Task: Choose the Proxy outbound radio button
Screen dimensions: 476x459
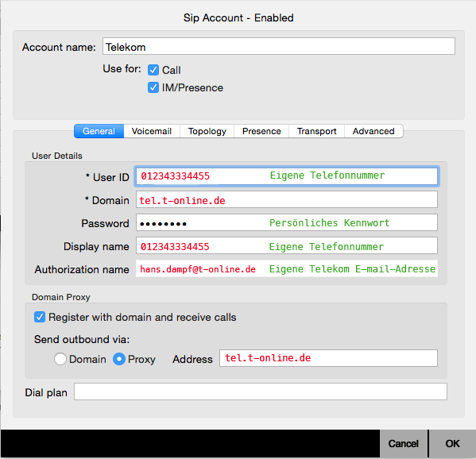Action: click(119, 359)
